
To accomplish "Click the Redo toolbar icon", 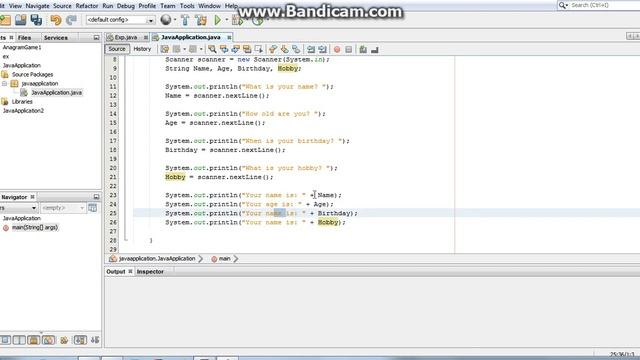I will [71, 20].
